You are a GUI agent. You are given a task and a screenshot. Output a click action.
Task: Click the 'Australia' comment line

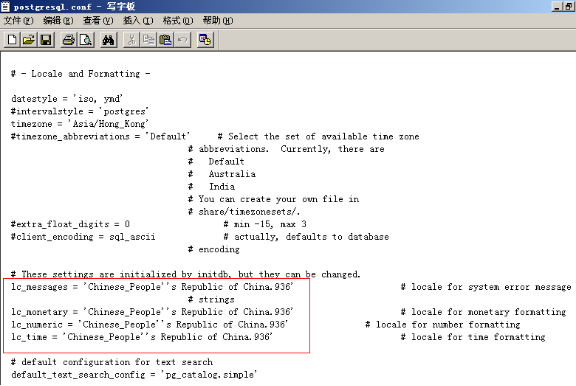[222, 174]
